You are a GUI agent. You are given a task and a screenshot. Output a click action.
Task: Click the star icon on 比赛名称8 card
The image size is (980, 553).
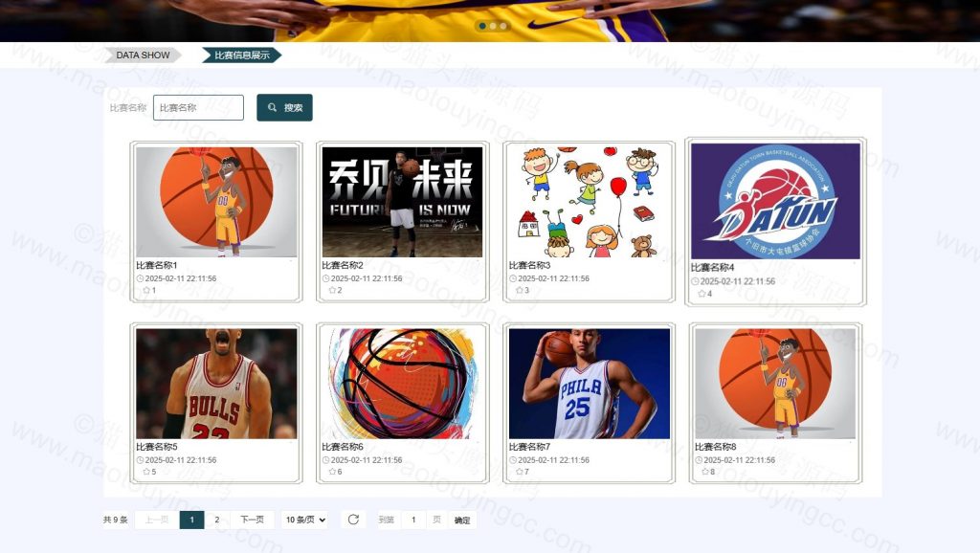tap(705, 472)
